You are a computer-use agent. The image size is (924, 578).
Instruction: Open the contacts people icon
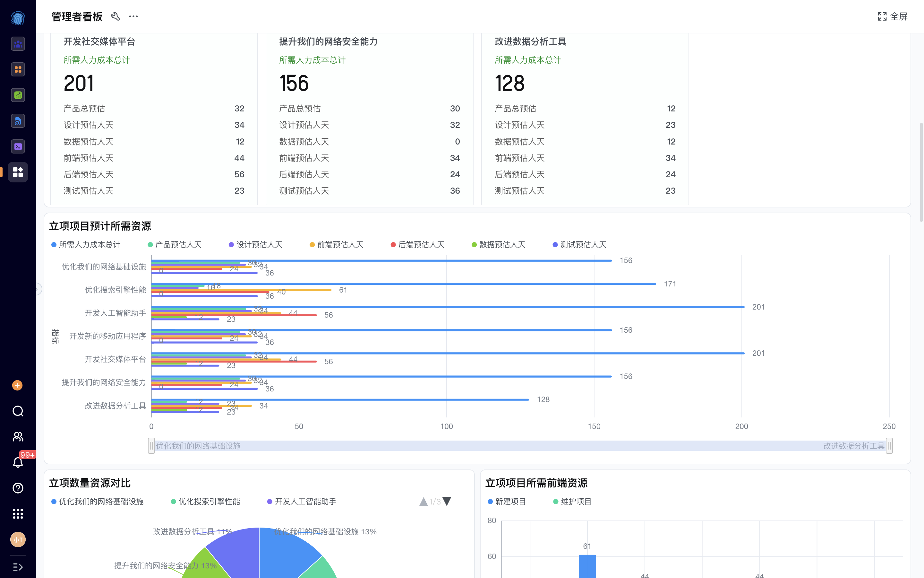pos(18,437)
